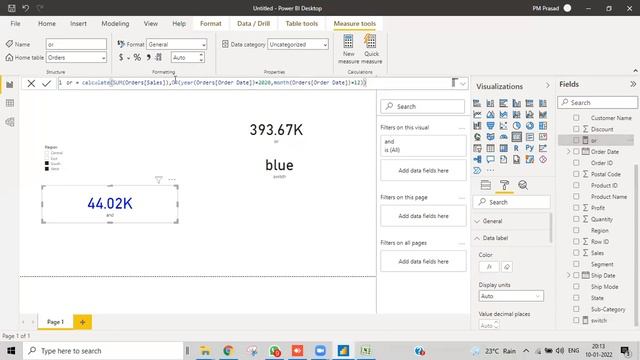Open the Fields well pane icon
Viewport: 640px width, 360px height.
(486, 185)
